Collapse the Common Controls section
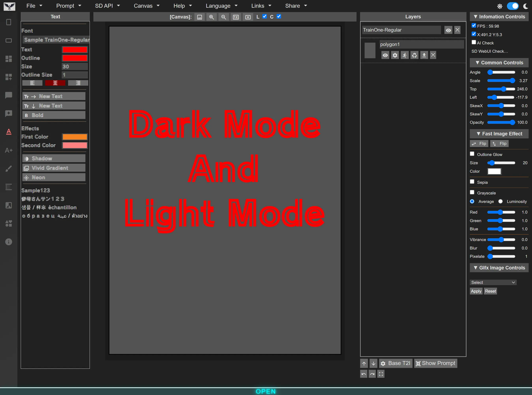 (499, 63)
